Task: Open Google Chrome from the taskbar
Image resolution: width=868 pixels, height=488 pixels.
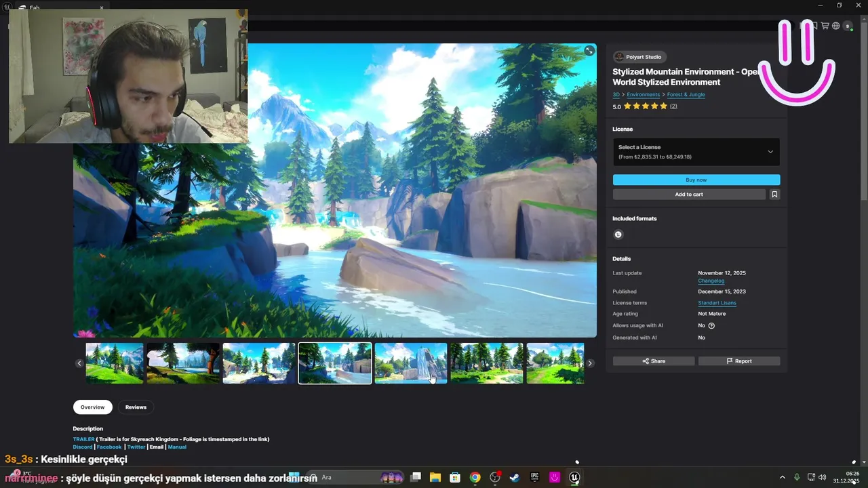Action: [x=475, y=477]
